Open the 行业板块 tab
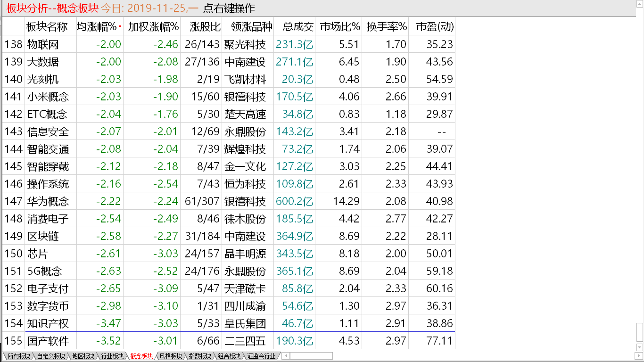This screenshot has width=644, height=362. pyautogui.click(x=112, y=356)
